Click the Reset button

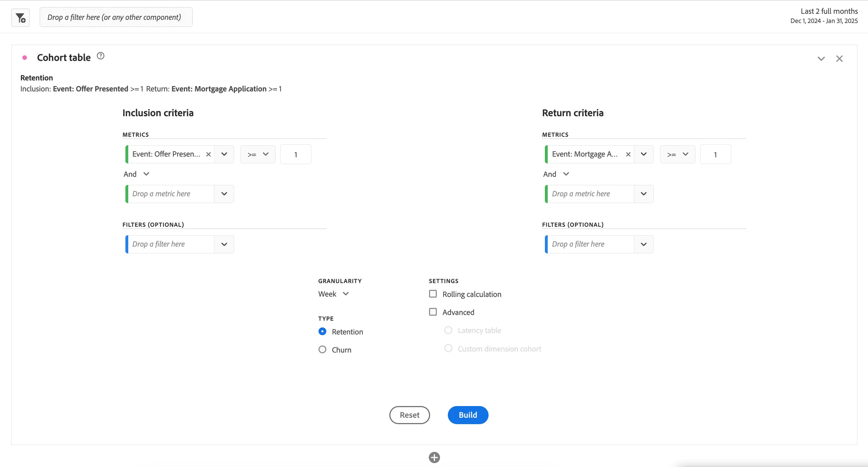coord(410,415)
